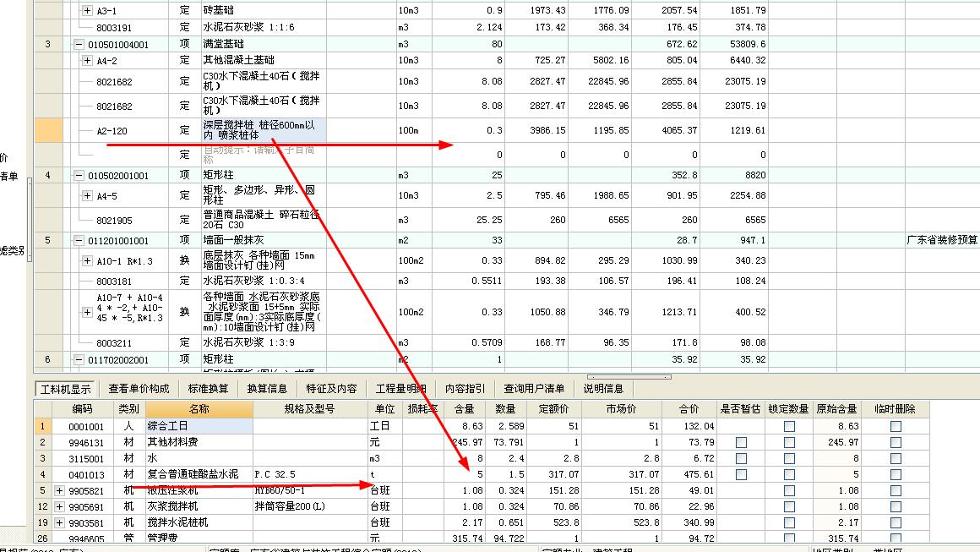980x552 pixels.
Task: Check 锁定数量 for 灰浆搅拌机 row
Action: 789,506
